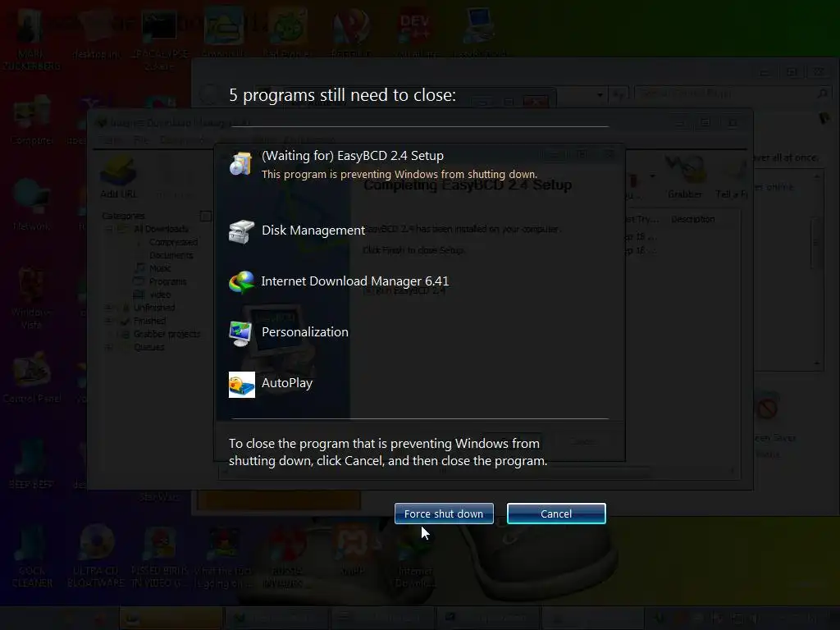Collapse the All Downloads tree node

(109, 229)
